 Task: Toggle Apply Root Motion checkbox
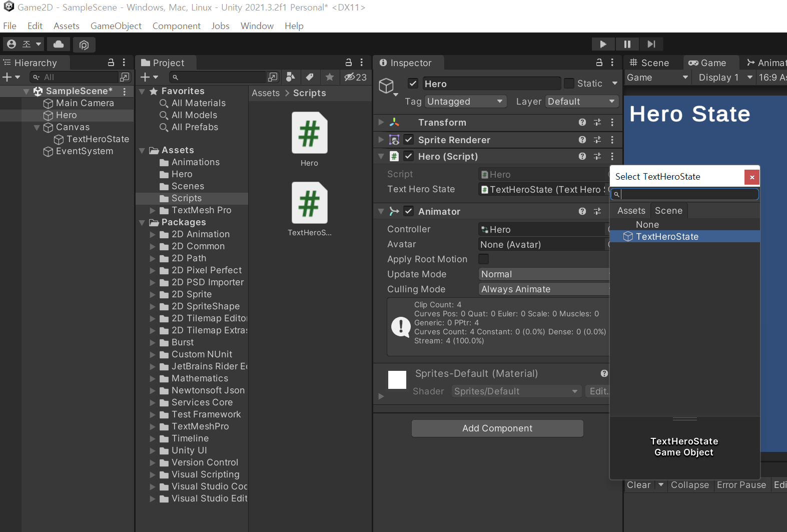coord(483,259)
